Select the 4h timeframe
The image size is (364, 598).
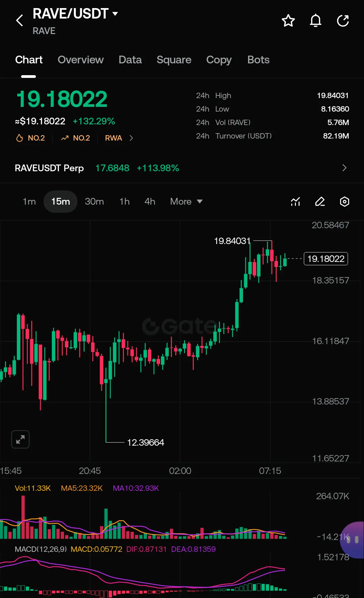(x=150, y=202)
